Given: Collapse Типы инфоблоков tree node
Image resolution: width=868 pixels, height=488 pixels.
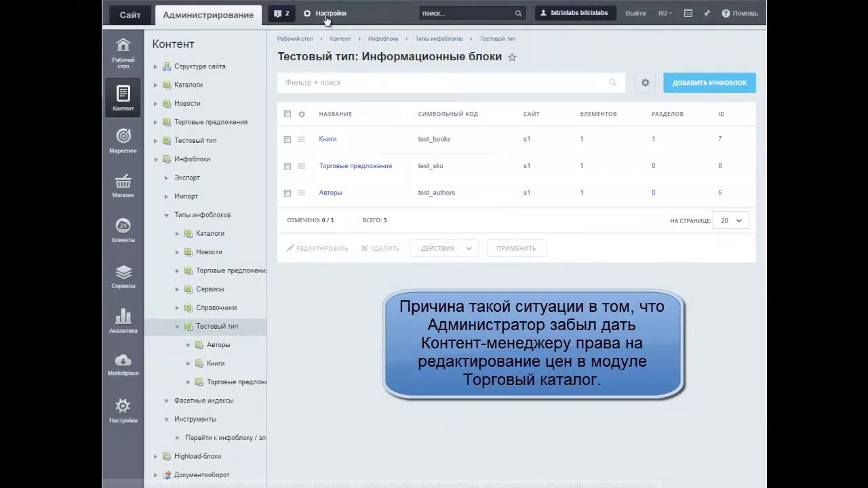Looking at the screenshot, I should [166, 215].
